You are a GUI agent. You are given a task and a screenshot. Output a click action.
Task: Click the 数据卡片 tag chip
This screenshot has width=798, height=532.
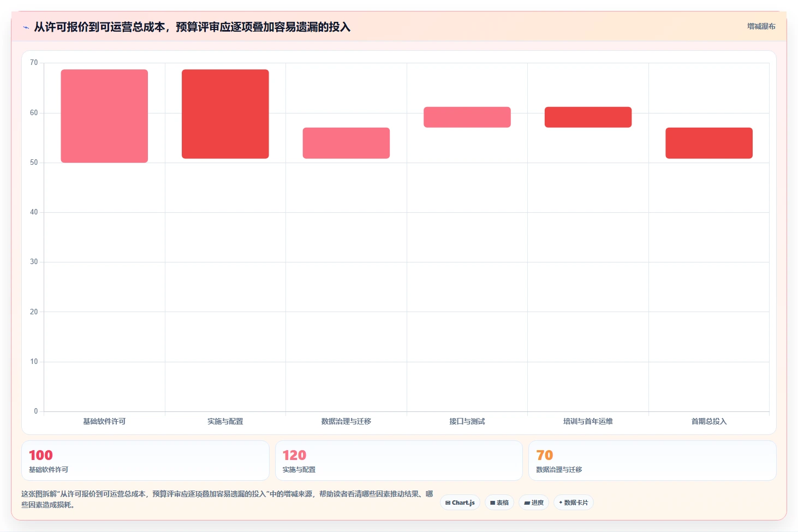tap(574, 503)
